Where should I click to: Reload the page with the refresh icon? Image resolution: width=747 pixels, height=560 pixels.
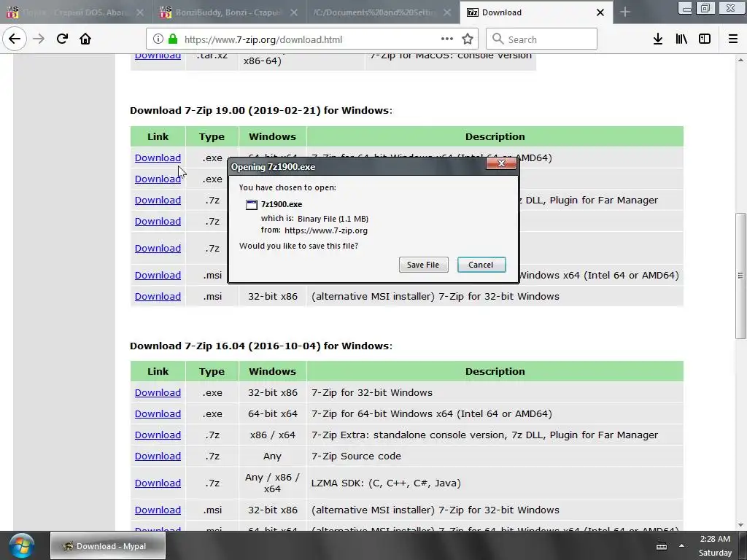click(x=62, y=39)
